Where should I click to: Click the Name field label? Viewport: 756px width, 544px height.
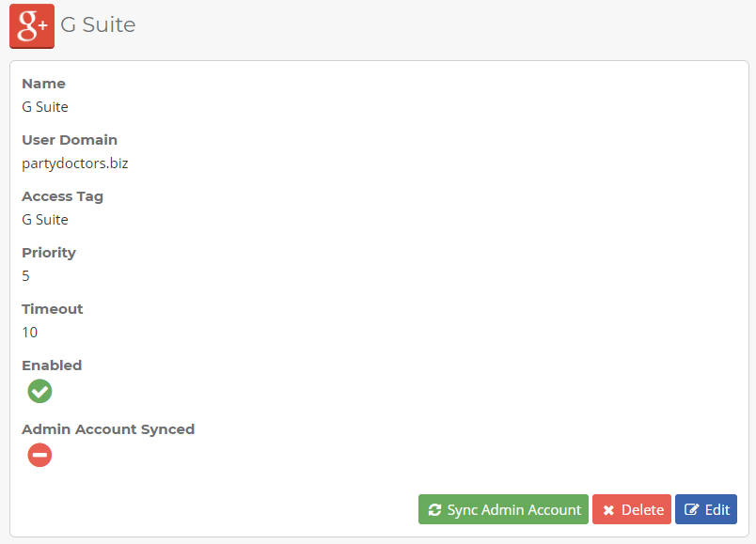(43, 84)
